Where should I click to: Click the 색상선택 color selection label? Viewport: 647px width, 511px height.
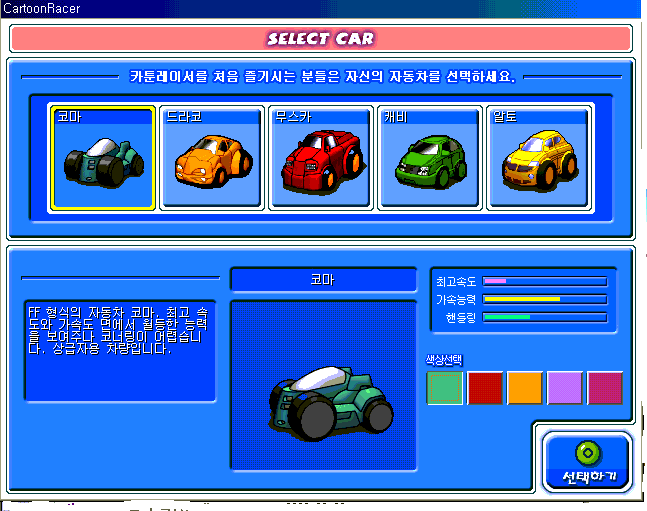[444, 360]
